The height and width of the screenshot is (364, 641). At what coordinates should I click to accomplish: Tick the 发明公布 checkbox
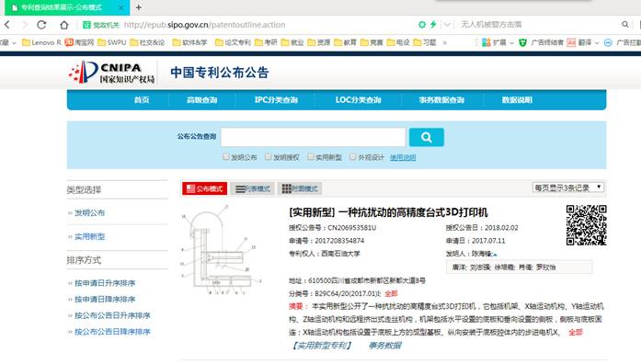[x=226, y=157]
